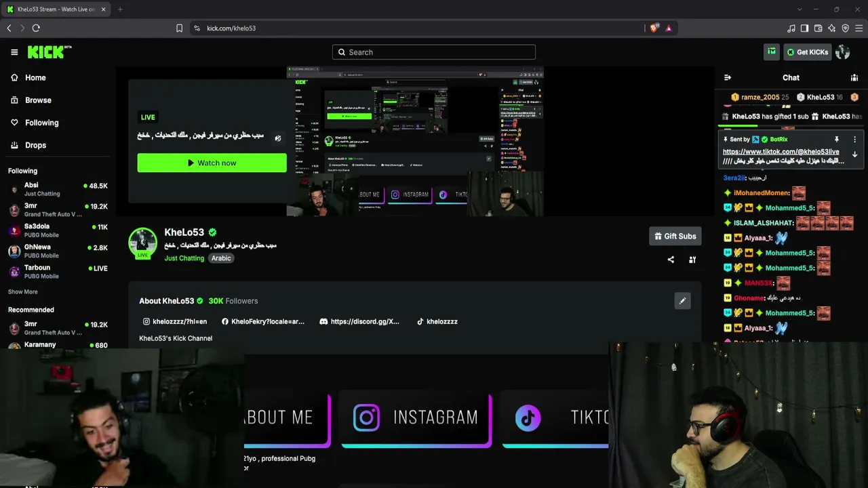This screenshot has width=868, height=488.
Task: Bookmark this page using the bookmark icon
Action: 179,28
